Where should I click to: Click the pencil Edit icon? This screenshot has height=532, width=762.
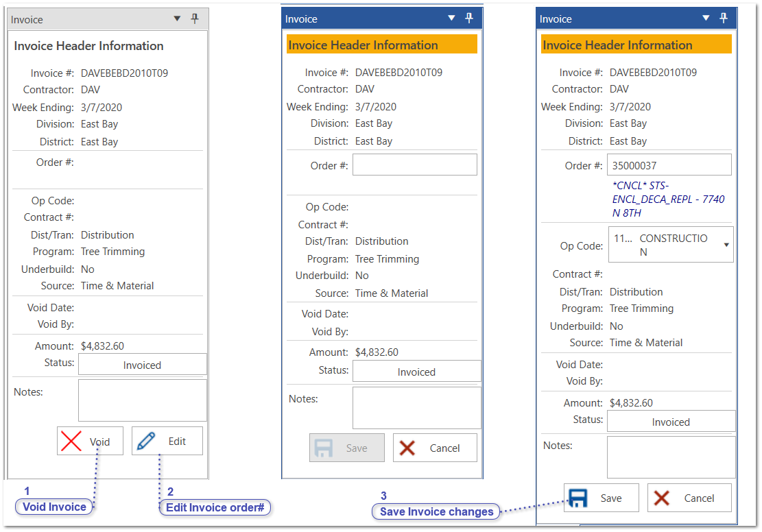pyautogui.click(x=146, y=442)
